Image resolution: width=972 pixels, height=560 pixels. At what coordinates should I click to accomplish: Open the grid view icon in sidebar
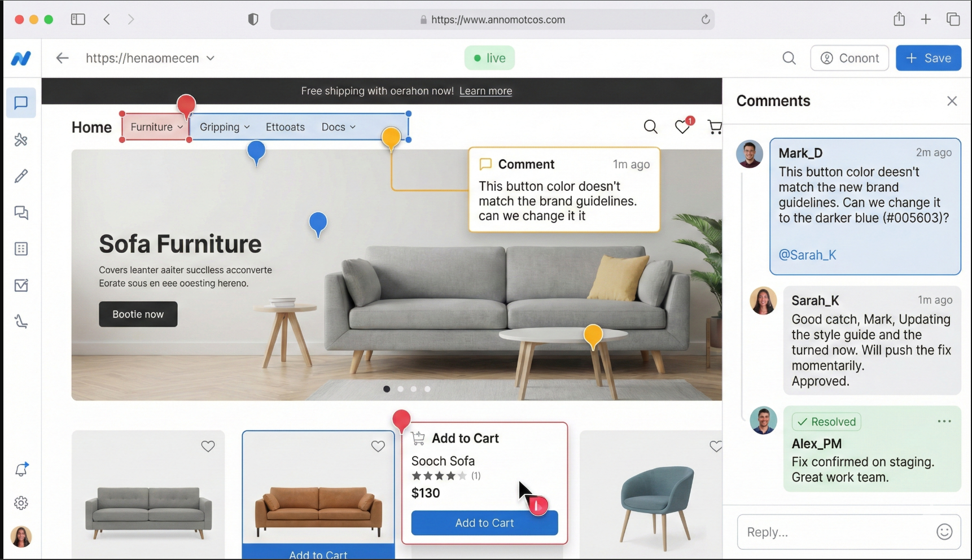21,249
